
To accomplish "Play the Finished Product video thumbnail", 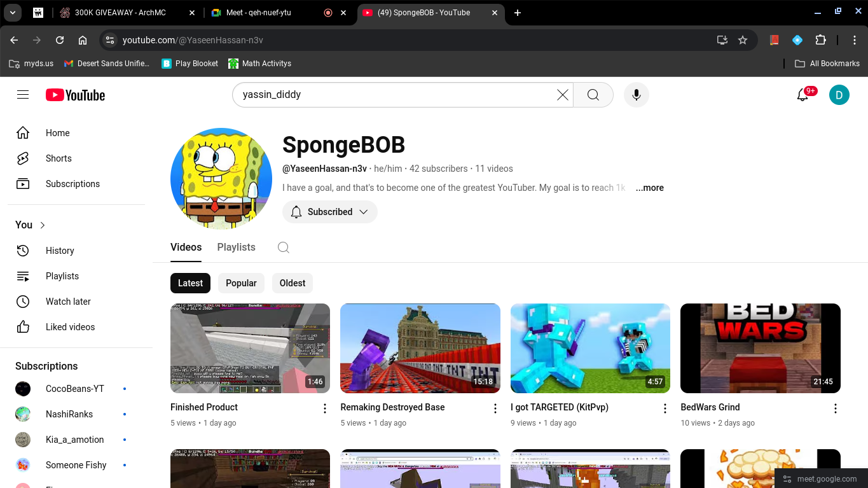I will (250, 348).
